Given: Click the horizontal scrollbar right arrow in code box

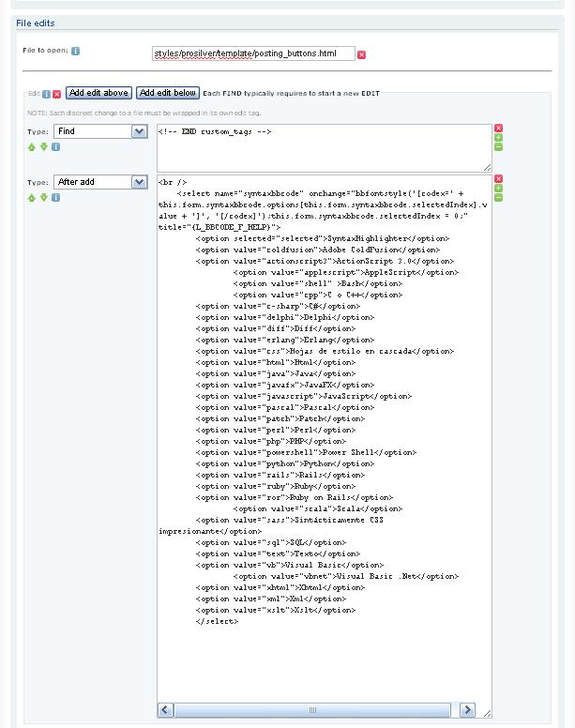Looking at the screenshot, I should 468,710.
